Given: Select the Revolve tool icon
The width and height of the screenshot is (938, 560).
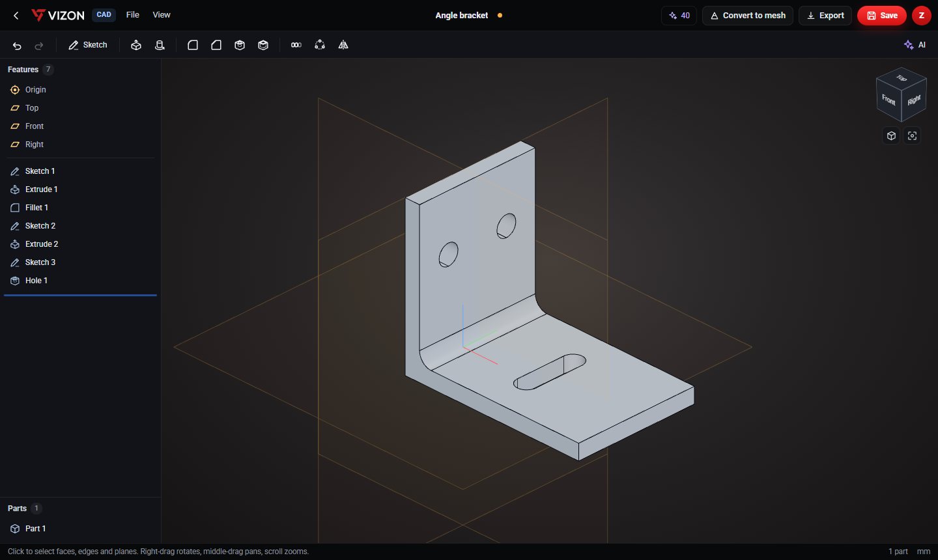Looking at the screenshot, I should (160, 45).
